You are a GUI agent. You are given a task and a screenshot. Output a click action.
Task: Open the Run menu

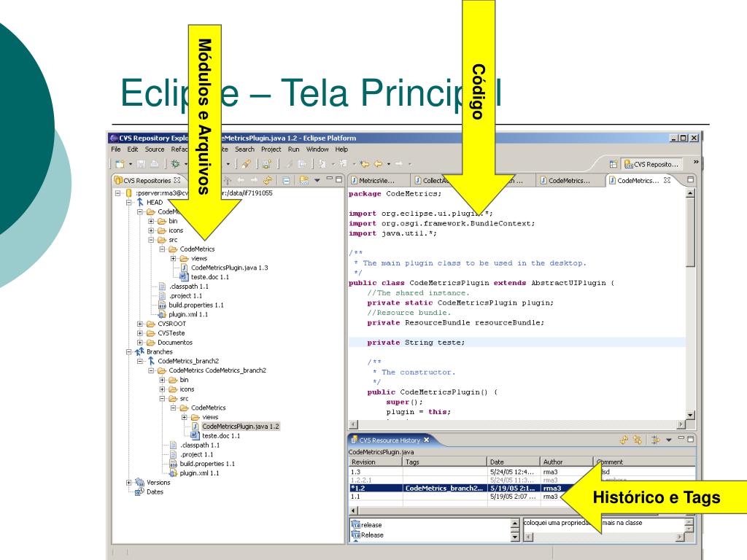coord(293,149)
